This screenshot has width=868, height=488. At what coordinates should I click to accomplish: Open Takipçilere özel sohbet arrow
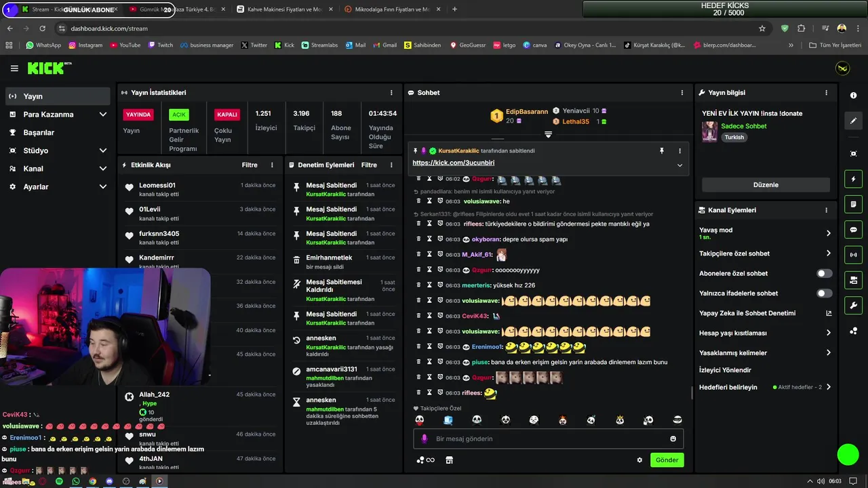[828, 253]
